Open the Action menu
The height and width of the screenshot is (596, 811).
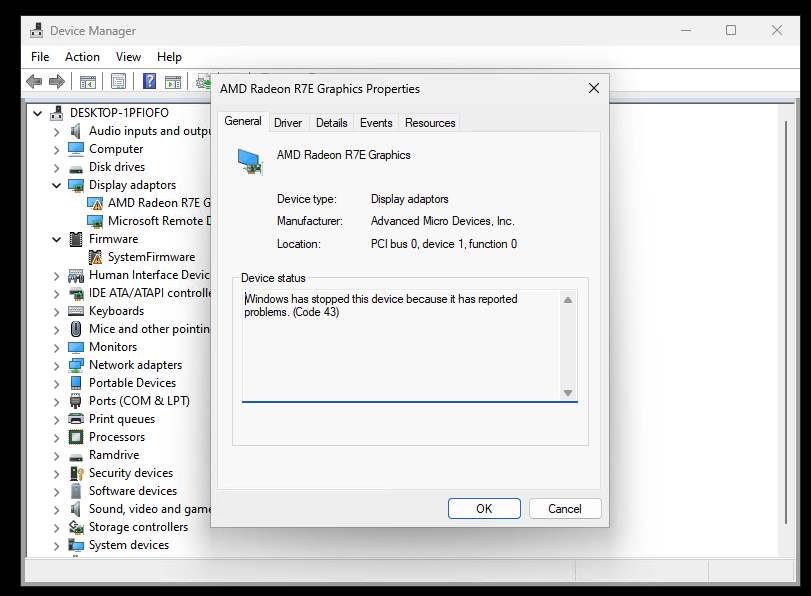82,57
